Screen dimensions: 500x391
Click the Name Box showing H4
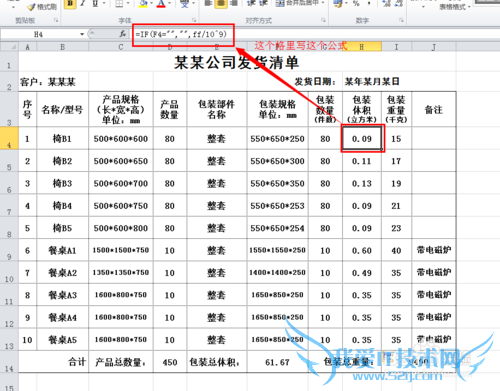(39, 34)
